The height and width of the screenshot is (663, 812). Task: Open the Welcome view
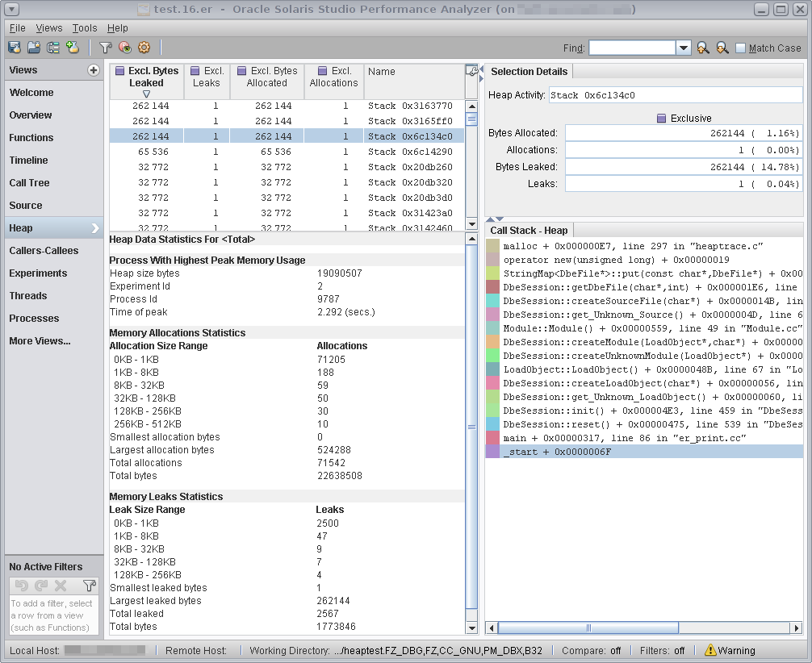54,92
